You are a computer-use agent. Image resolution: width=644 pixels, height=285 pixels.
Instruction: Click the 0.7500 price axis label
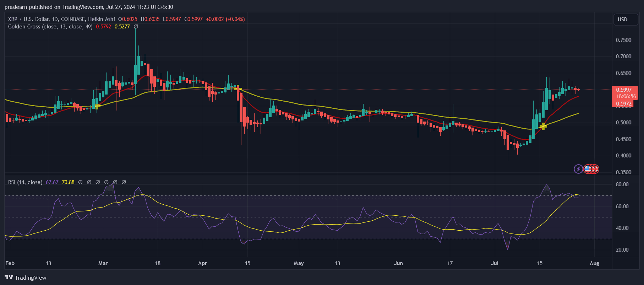click(x=623, y=40)
